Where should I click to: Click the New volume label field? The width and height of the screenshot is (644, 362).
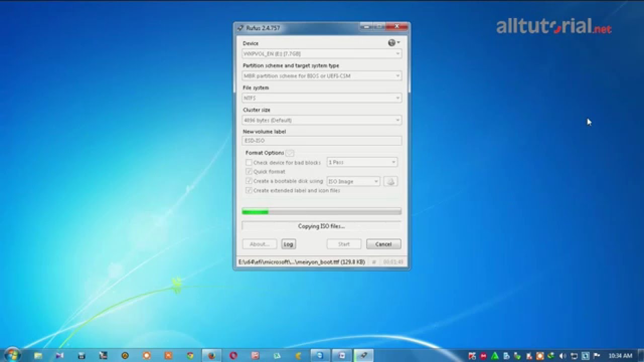322,141
